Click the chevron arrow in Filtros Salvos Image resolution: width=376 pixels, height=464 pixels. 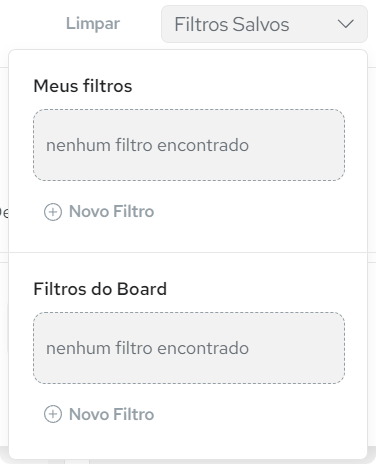[x=345, y=24]
